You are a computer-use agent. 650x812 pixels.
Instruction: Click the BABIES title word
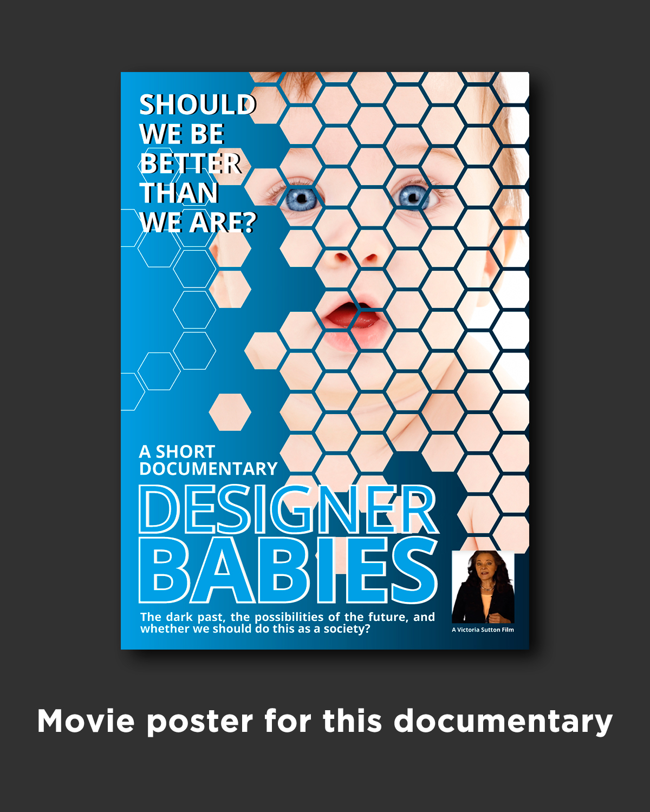(x=288, y=571)
